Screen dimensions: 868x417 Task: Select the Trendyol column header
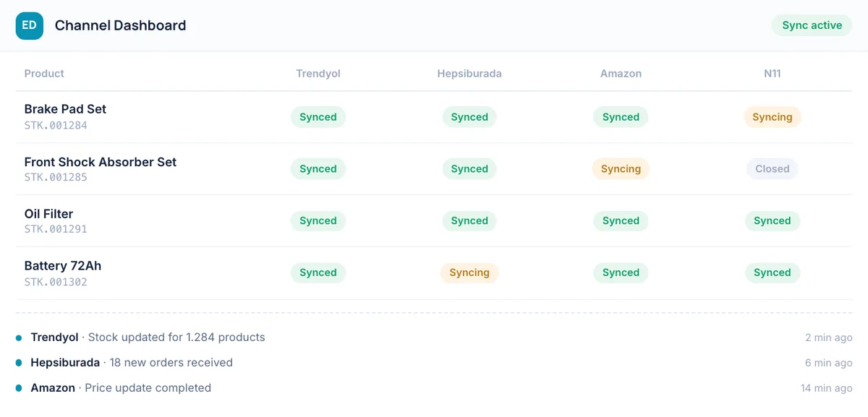[x=318, y=74]
